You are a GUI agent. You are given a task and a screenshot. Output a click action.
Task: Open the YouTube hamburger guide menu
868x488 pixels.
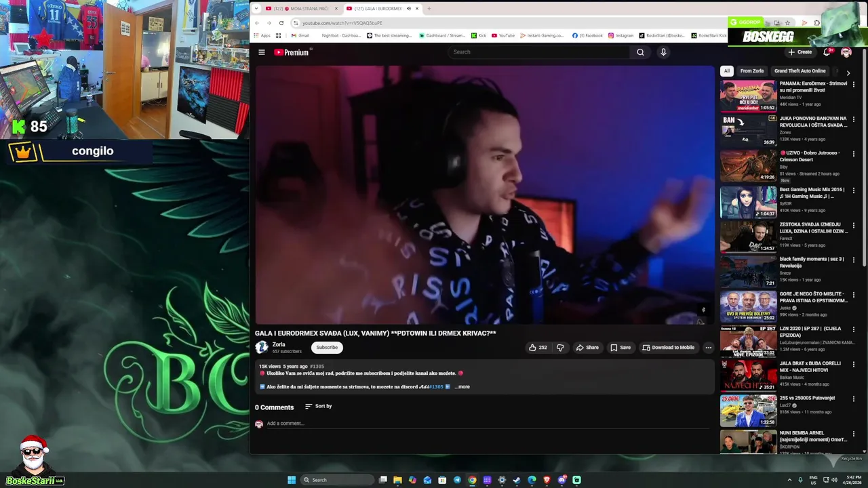[x=262, y=52]
